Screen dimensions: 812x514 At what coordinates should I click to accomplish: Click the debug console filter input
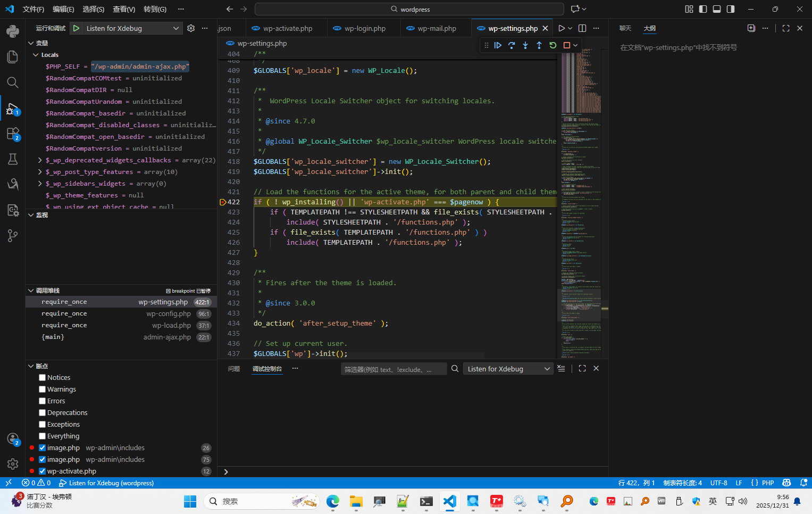(394, 369)
